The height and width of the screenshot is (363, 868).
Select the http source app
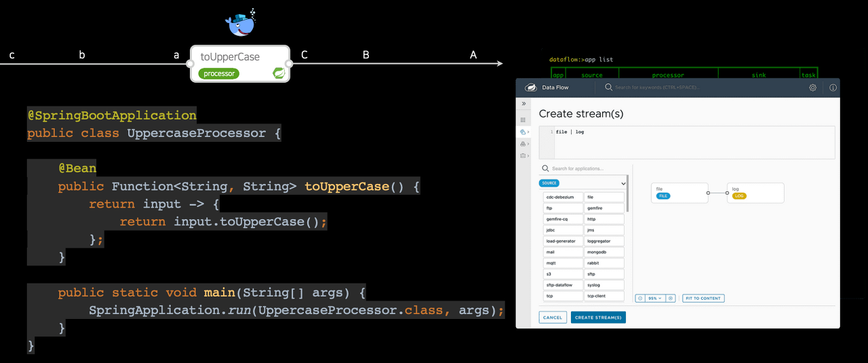pos(604,219)
